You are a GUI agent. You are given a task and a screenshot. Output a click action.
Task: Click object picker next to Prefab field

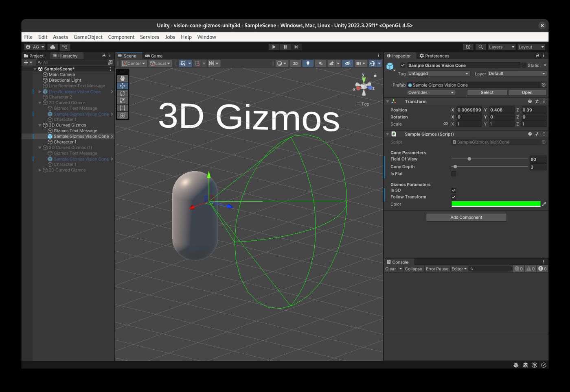click(544, 85)
